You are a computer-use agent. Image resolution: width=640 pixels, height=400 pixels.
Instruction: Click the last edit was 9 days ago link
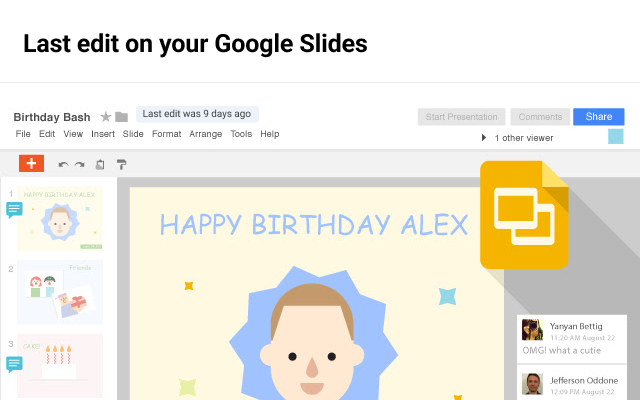pos(197,114)
